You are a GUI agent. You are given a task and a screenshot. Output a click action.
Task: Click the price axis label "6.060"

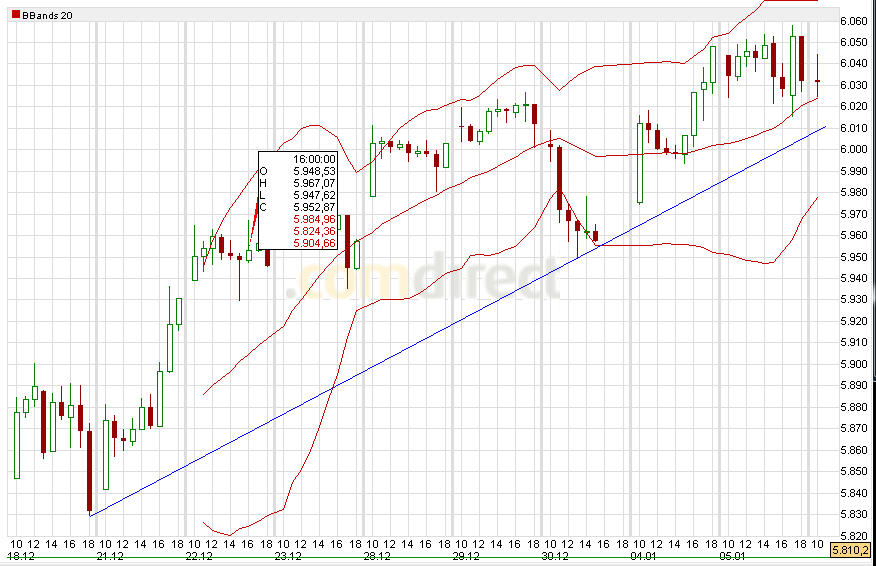854,21
